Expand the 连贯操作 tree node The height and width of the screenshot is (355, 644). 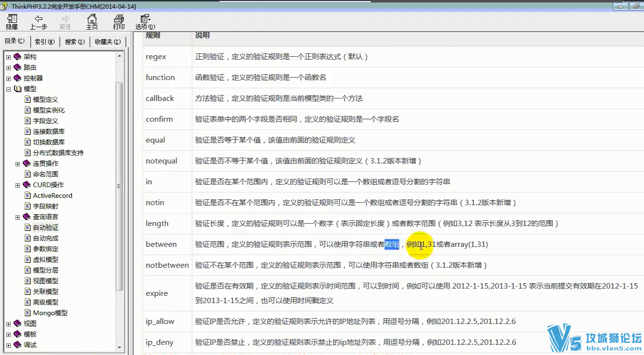click(x=18, y=163)
